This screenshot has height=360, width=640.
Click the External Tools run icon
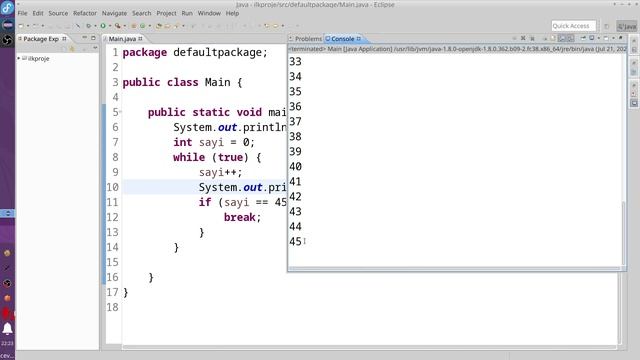[118, 26]
